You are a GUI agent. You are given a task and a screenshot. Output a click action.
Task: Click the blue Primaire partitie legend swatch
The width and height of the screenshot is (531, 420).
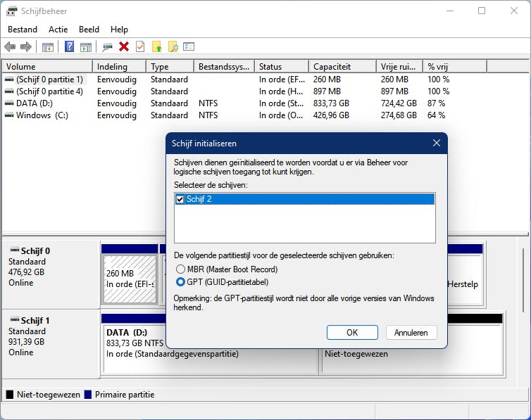point(88,395)
